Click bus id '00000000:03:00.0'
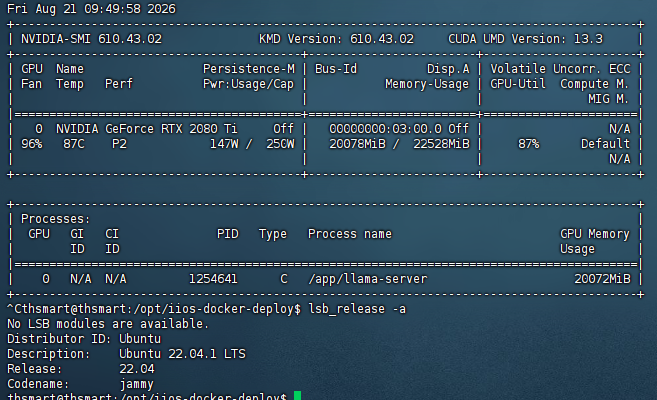This screenshot has width=657, height=400. 385,129
